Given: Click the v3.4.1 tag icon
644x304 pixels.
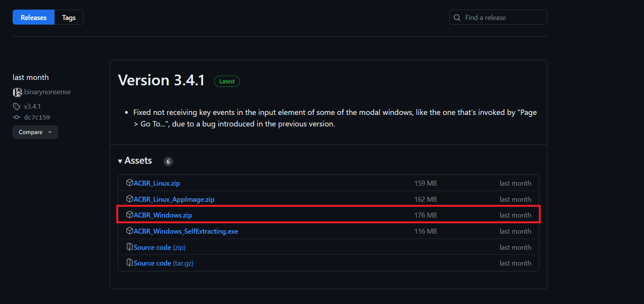Looking at the screenshot, I should (x=17, y=106).
